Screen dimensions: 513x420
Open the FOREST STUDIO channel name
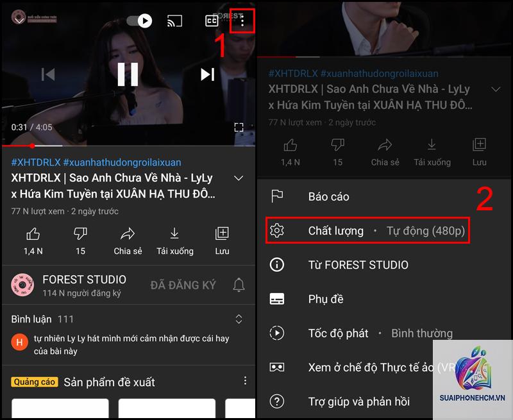(x=84, y=280)
